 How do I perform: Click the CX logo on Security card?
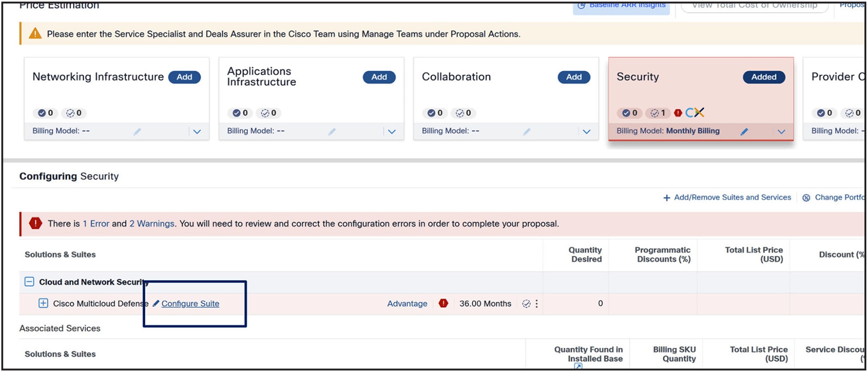point(695,112)
